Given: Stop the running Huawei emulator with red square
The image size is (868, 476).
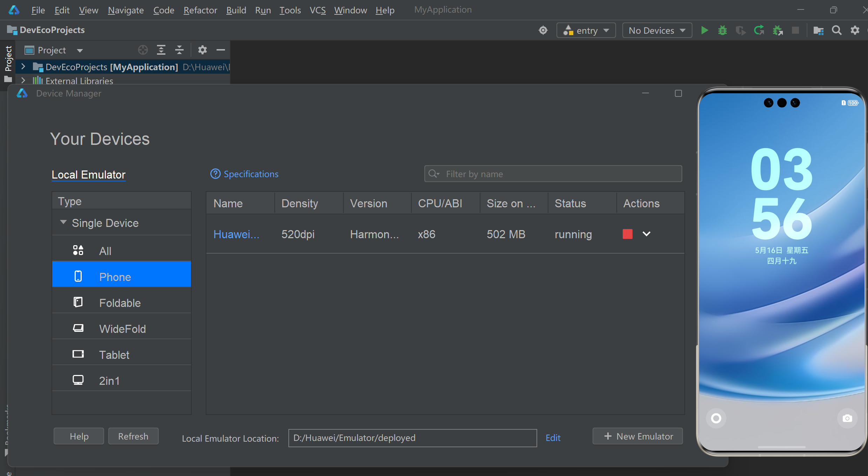Looking at the screenshot, I should 628,234.
